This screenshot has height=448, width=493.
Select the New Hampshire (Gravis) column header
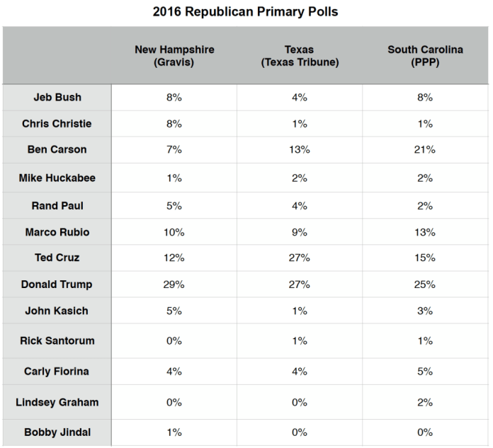pos(174,56)
